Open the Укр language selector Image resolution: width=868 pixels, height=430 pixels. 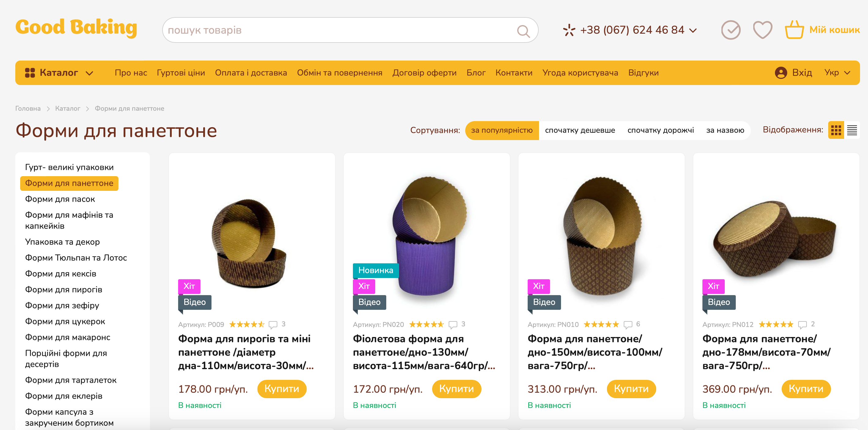tap(837, 73)
